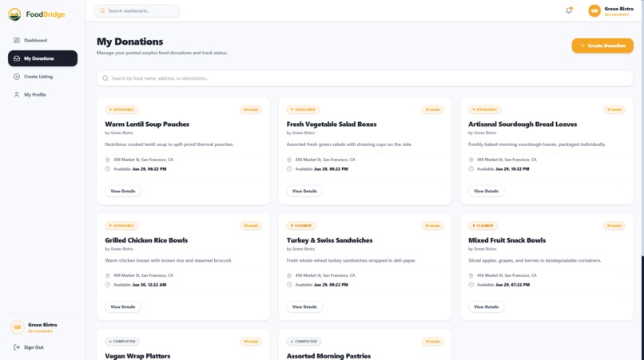View Details of Warm Lentil Soup Pouches

(x=123, y=191)
